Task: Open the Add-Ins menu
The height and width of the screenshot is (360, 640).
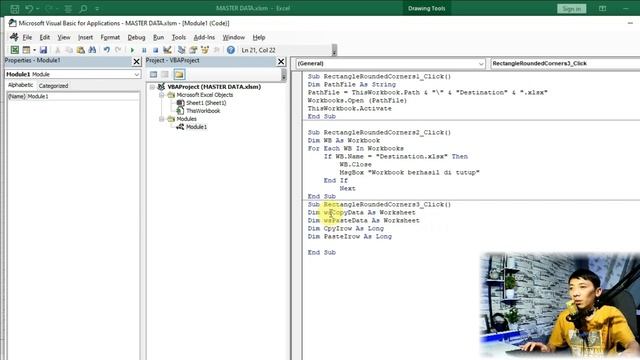Action: tap(204, 37)
